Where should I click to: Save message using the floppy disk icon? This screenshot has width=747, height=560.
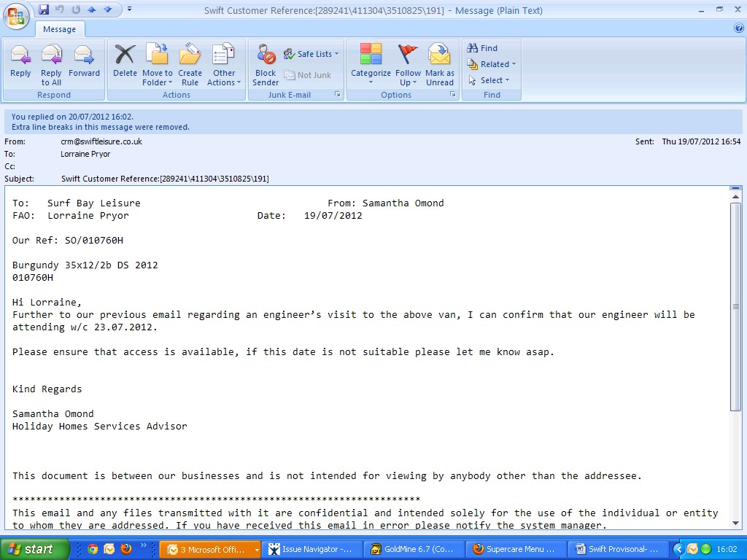pyautogui.click(x=44, y=9)
